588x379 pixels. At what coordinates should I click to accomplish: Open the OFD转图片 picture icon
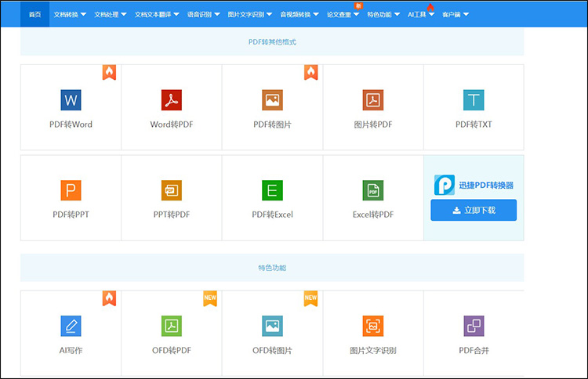(x=272, y=326)
